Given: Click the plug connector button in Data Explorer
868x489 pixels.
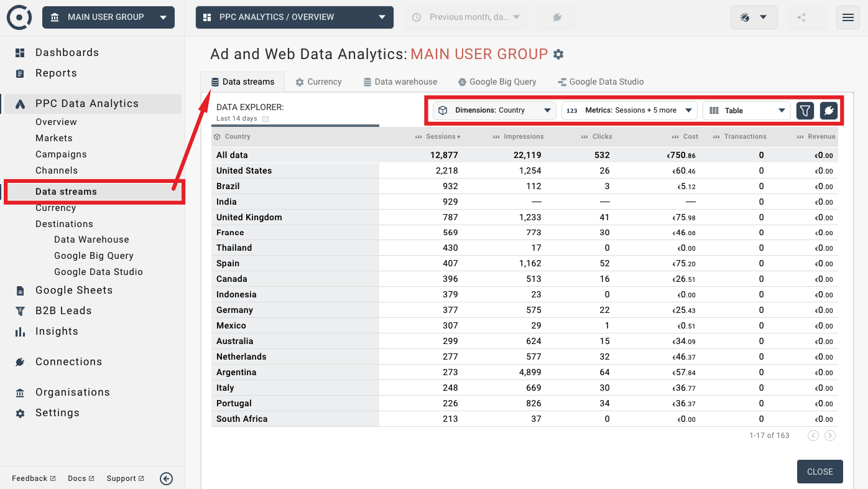Looking at the screenshot, I should pos(829,111).
